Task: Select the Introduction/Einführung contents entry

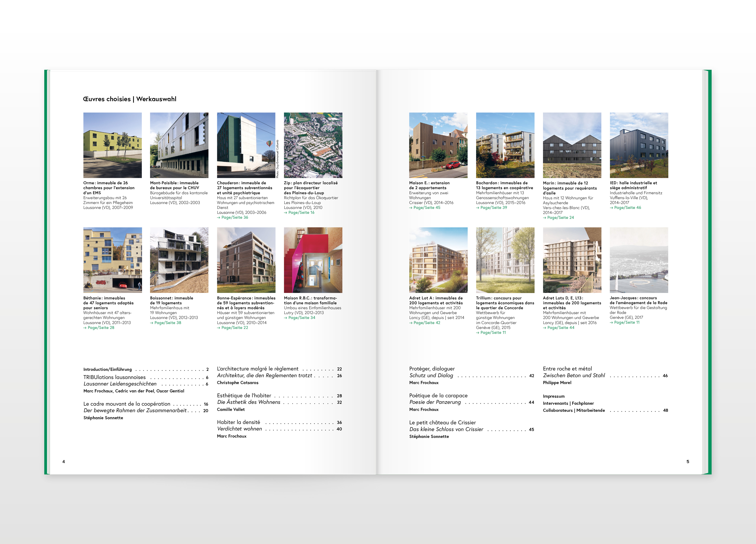Action: point(108,369)
